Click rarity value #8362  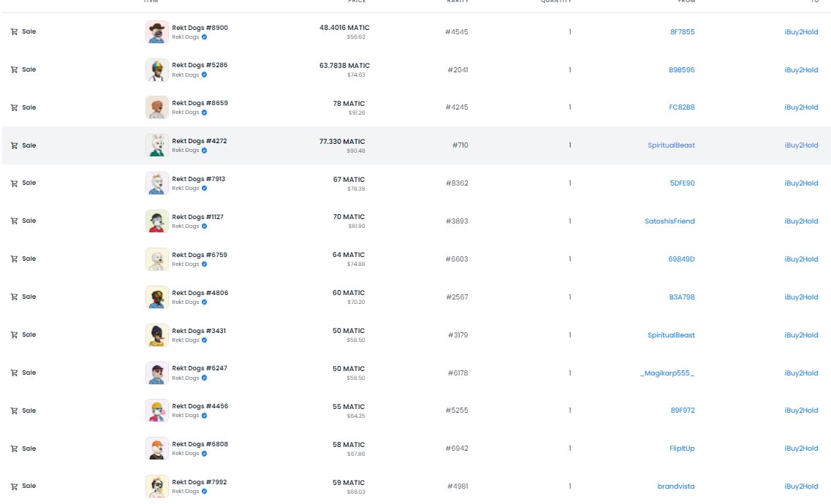457,183
